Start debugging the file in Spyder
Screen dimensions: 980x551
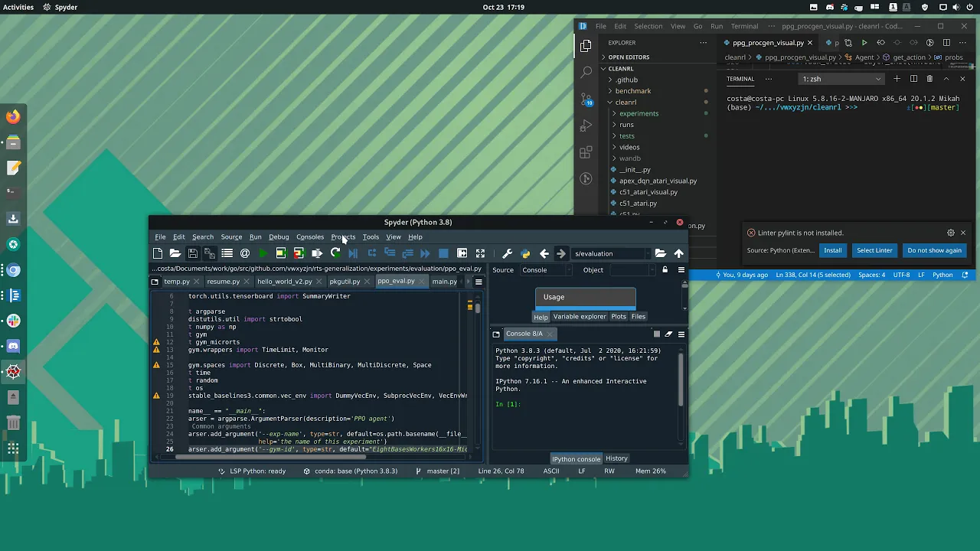[x=353, y=253]
